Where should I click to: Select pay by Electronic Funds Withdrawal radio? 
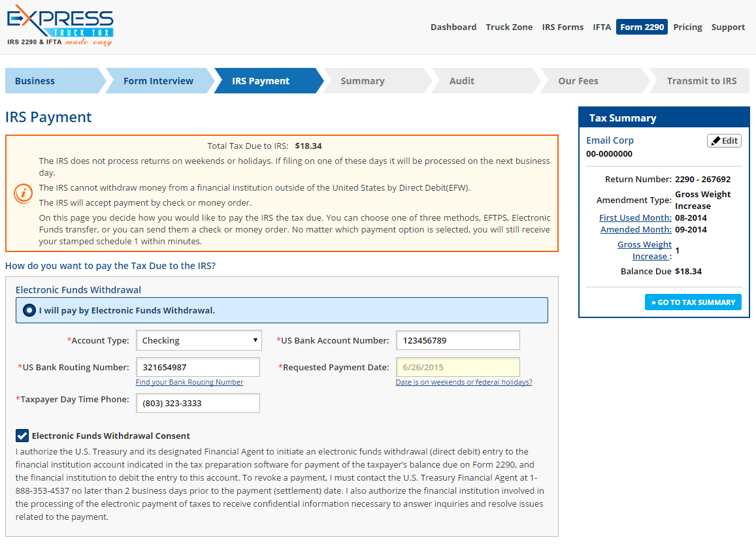pyautogui.click(x=29, y=310)
